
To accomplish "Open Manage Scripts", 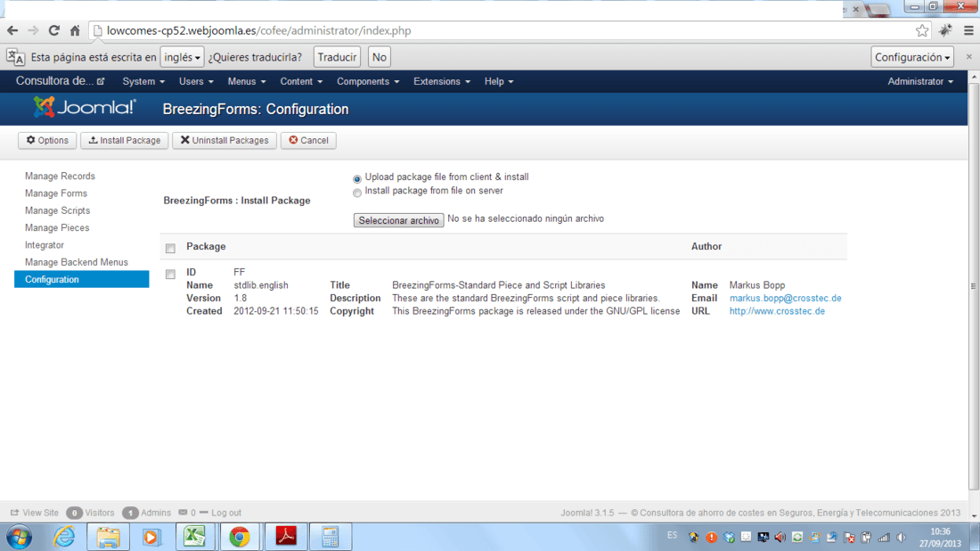I will coord(58,210).
